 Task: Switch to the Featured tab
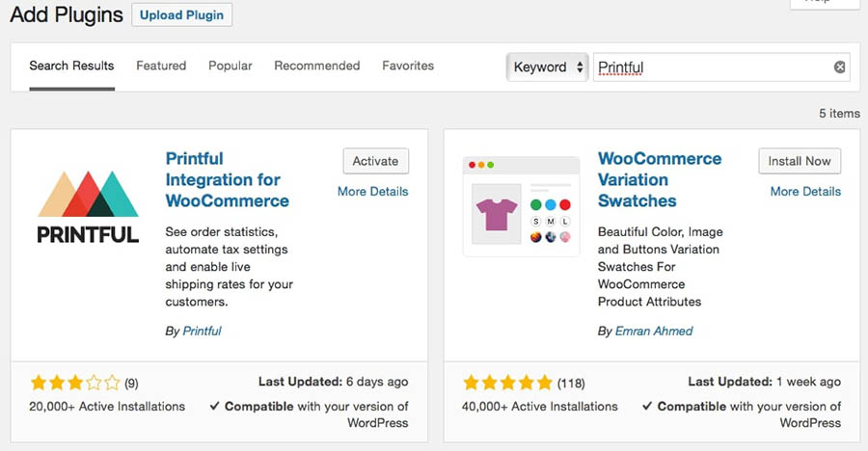(161, 66)
